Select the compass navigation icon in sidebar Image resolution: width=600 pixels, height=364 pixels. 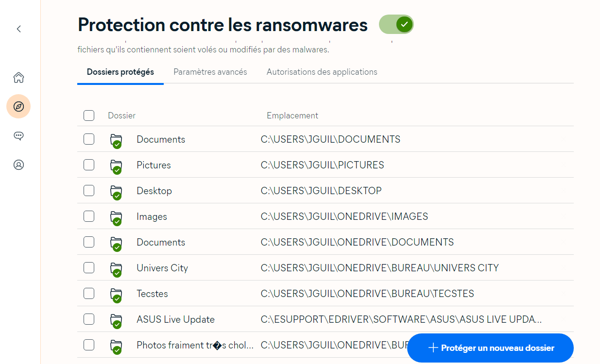click(18, 106)
